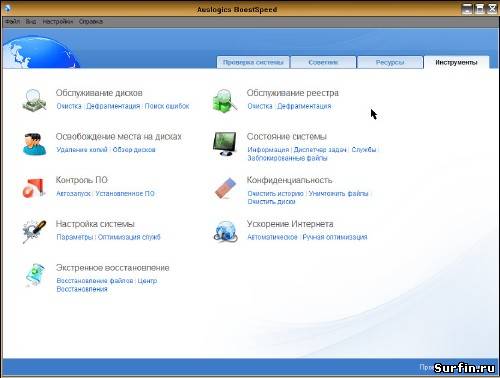Screen dimensions: 500x378
Task: Click the Состояние системы heading
Action: (x=287, y=136)
